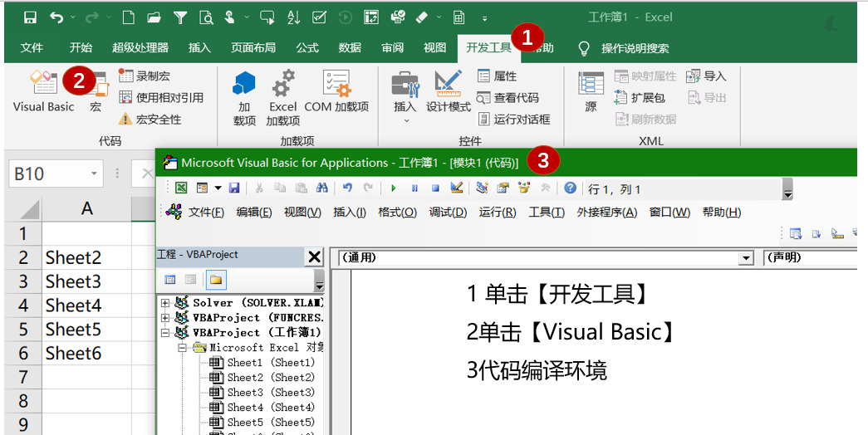This screenshot has width=868, height=435.
Task: Open the Customize Quick Access Toolbar dropdown
Action: click(484, 18)
